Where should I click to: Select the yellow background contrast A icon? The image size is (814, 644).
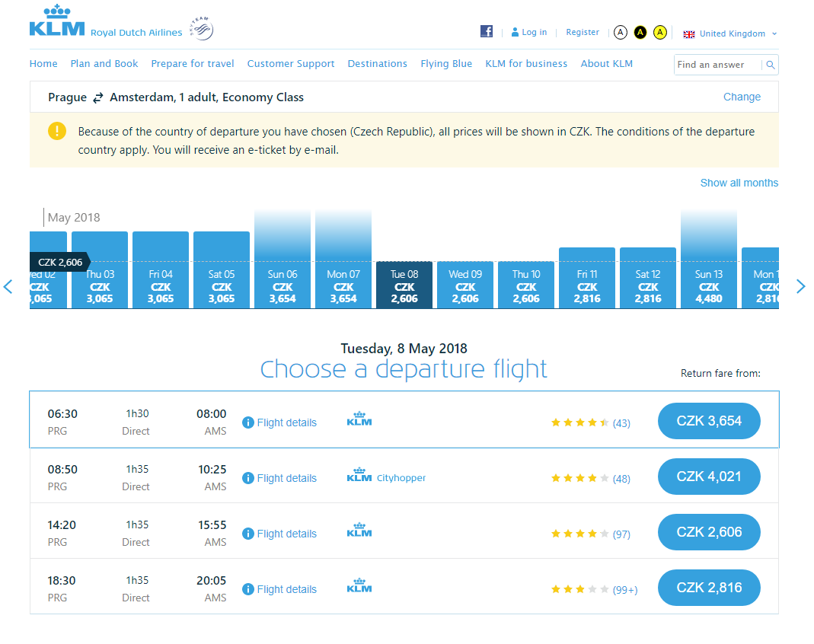[660, 33]
